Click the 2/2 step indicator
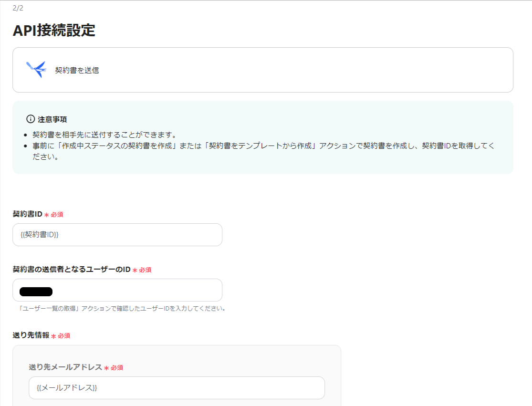 pos(18,8)
